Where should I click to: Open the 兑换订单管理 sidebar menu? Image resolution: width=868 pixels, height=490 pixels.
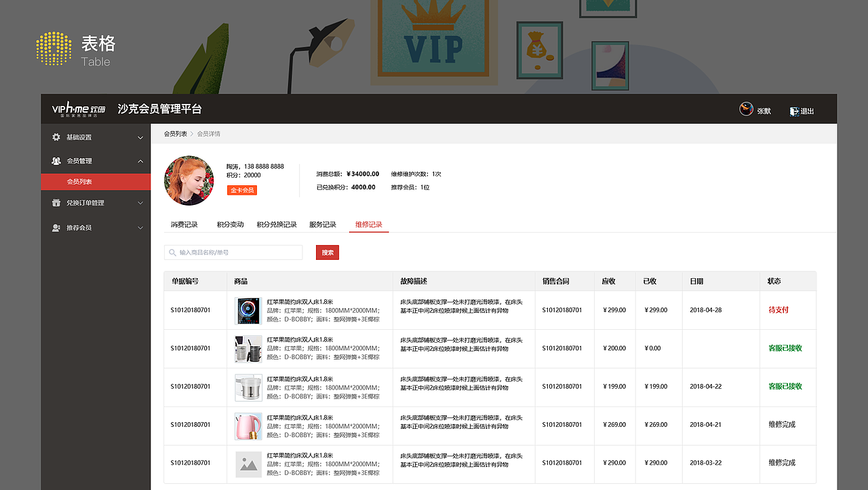coord(96,203)
